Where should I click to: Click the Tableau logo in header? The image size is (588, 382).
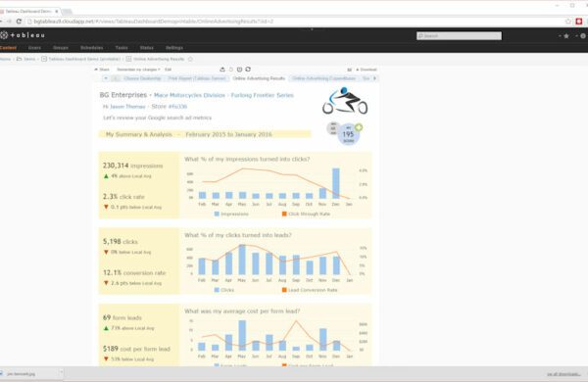tap(23, 35)
